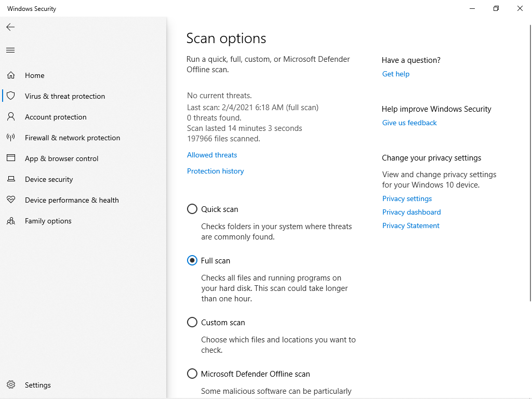
Task: Click 'Change your privacy settings' heading
Action: tap(432, 158)
